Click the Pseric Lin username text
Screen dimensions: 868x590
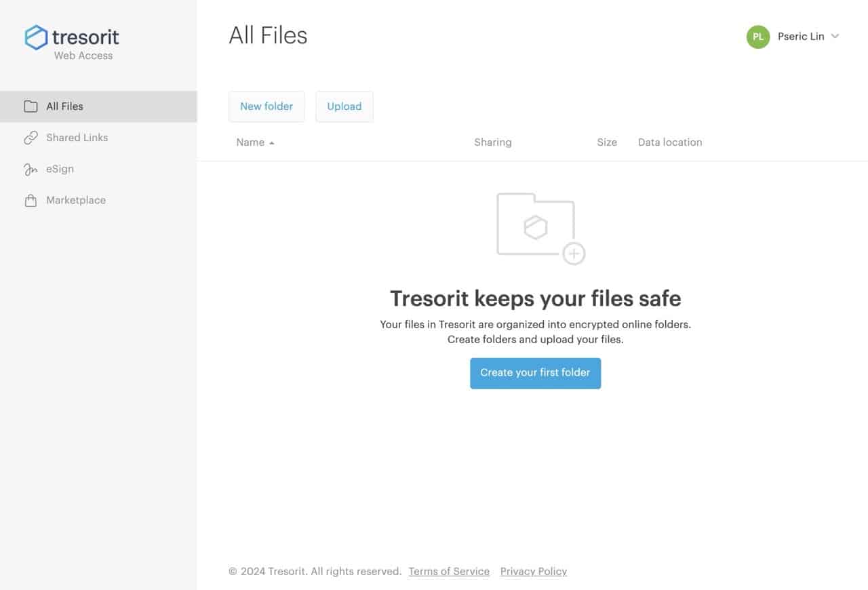click(x=801, y=37)
